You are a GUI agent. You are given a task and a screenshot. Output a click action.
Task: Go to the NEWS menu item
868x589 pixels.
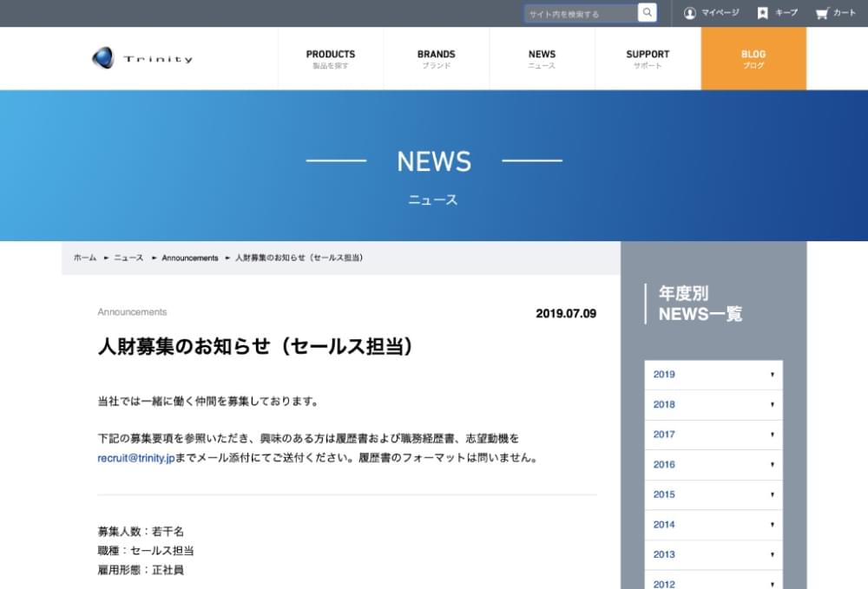[x=542, y=59]
